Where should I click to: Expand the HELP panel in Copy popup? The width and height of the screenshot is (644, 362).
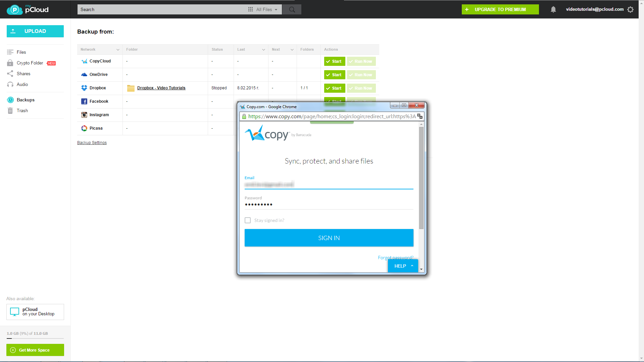(403, 266)
